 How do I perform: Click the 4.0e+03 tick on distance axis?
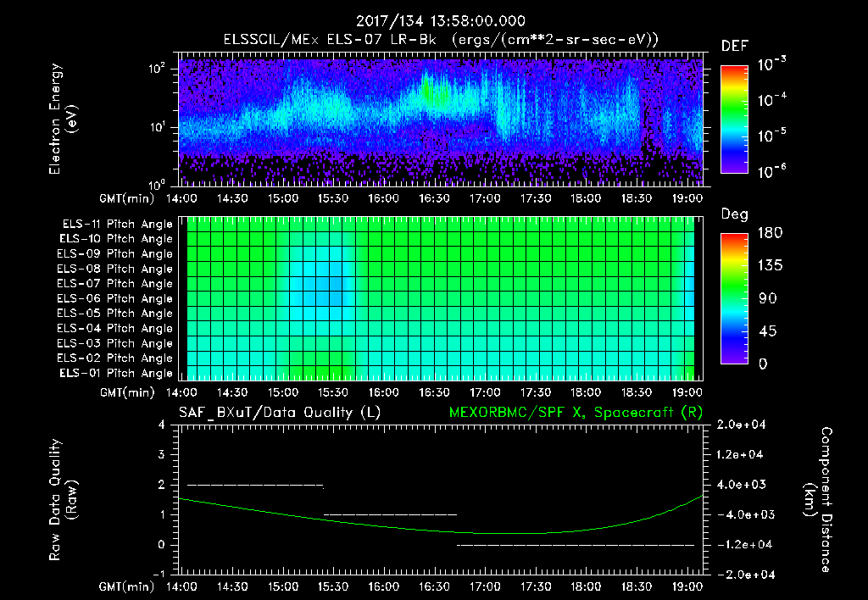(x=741, y=485)
